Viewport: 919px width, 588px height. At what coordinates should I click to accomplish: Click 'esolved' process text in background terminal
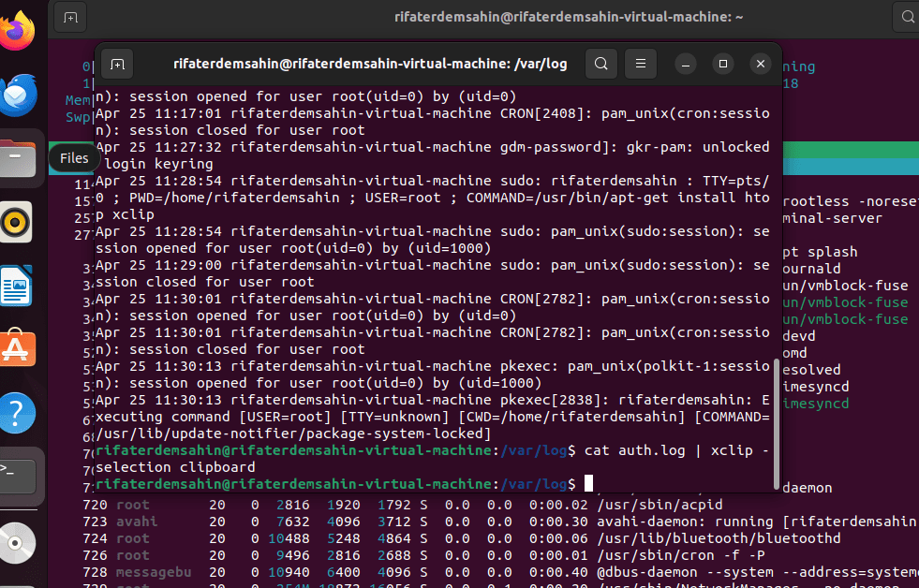tap(812, 370)
